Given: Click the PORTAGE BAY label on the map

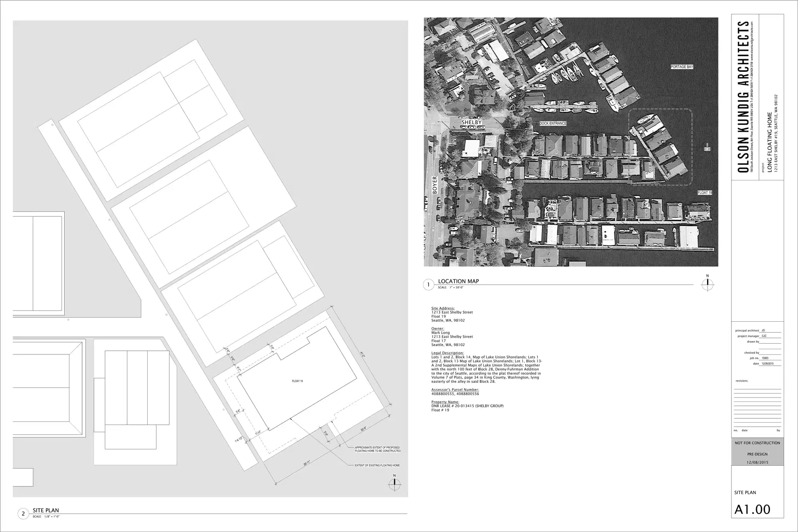Looking at the screenshot, I should 682,67.
